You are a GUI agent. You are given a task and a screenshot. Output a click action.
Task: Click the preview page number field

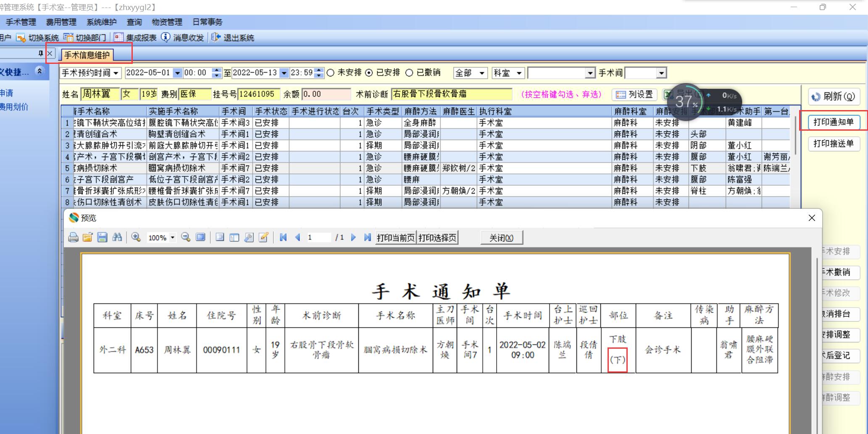pyautogui.click(x=318, y=238)
